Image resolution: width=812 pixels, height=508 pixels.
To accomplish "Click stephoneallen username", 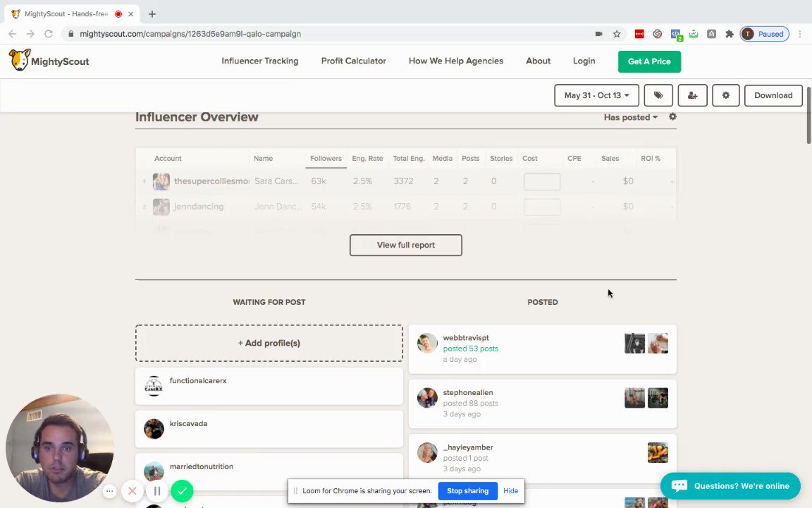I will point(467,392).
